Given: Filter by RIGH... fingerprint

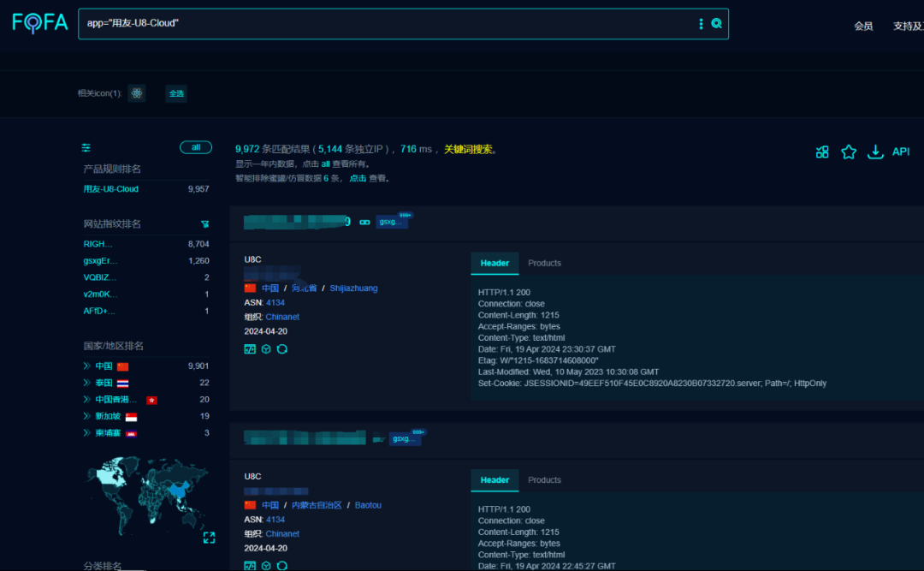Looking at the screenshot, I should pos(98,244).
